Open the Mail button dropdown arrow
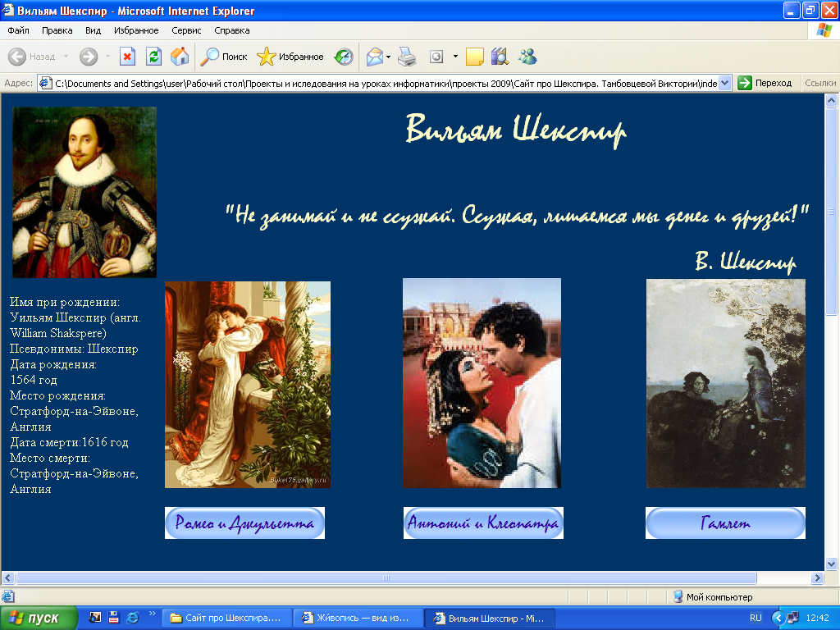840x630 pixels. point(388,57)
